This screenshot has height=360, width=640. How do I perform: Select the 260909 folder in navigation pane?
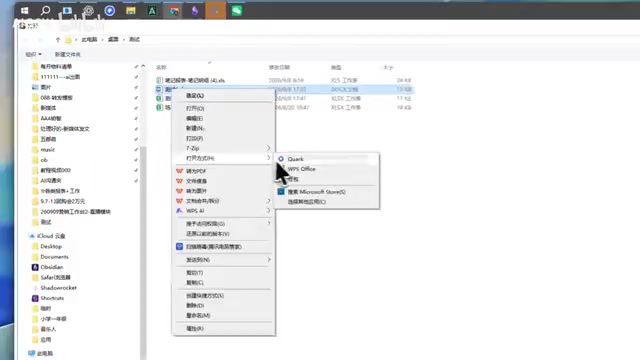point(76,212)
